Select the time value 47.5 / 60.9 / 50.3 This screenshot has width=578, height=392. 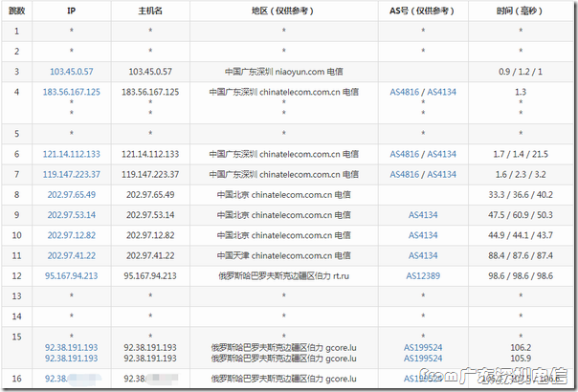pyautogui.click(x=521, y=215)
